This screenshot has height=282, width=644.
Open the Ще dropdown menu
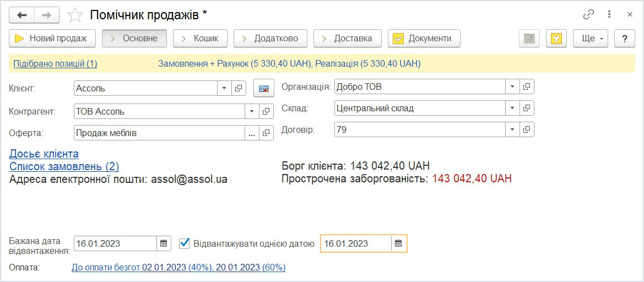592,39
